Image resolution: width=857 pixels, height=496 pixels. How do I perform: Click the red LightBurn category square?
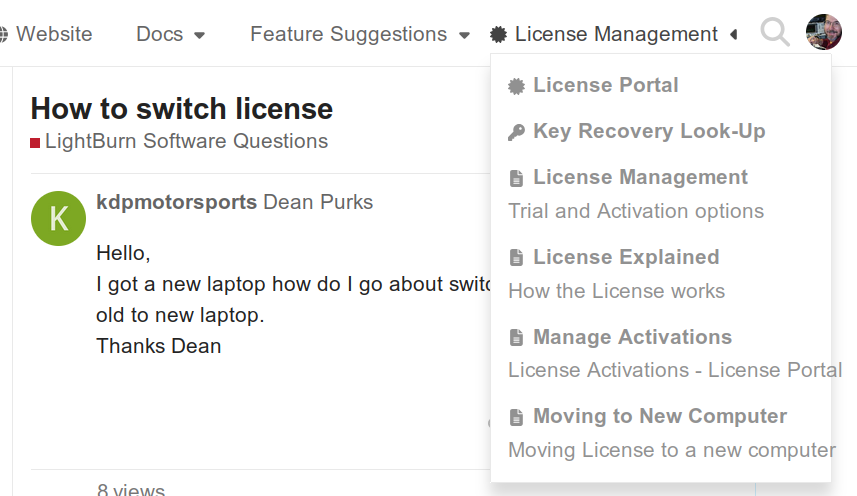(x=35, y=143)
